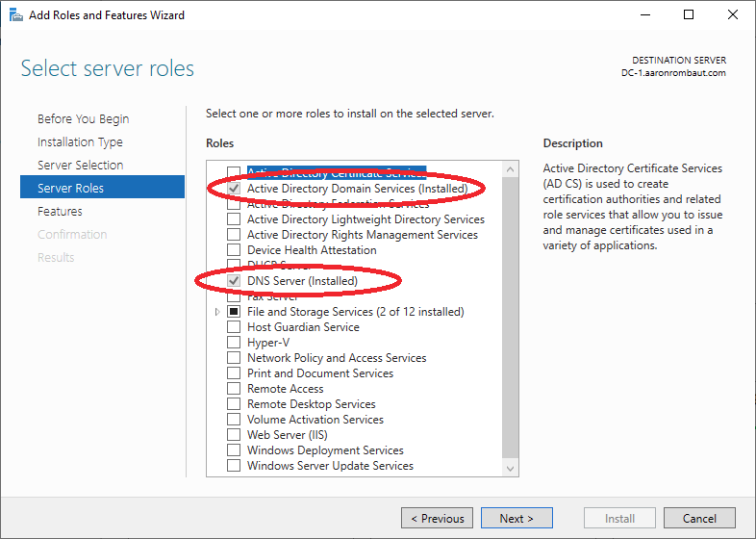Cancel the Add Roles wizard
Viewport: 756px width, 539px height.
click(x=699, y=519)
